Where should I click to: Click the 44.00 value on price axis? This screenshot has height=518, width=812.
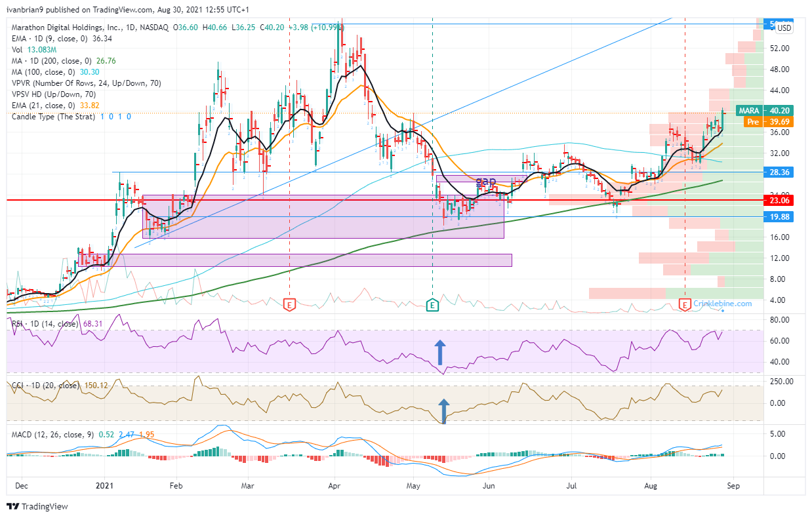780,90
